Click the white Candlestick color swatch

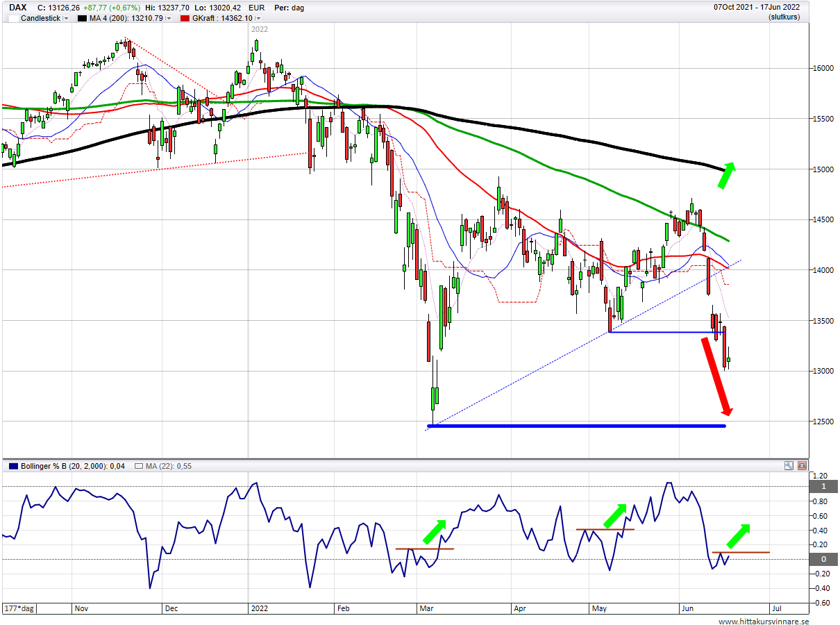[x=13, y=18]
